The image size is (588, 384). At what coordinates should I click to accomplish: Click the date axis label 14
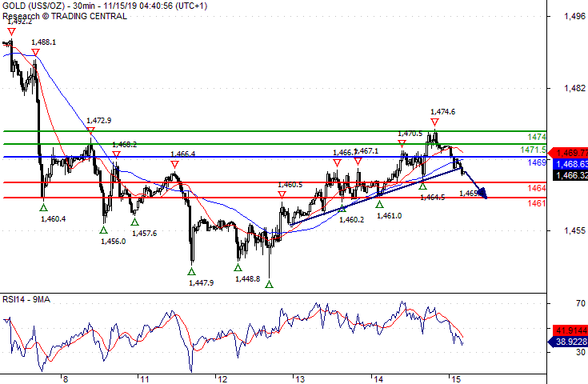point(378,379)
